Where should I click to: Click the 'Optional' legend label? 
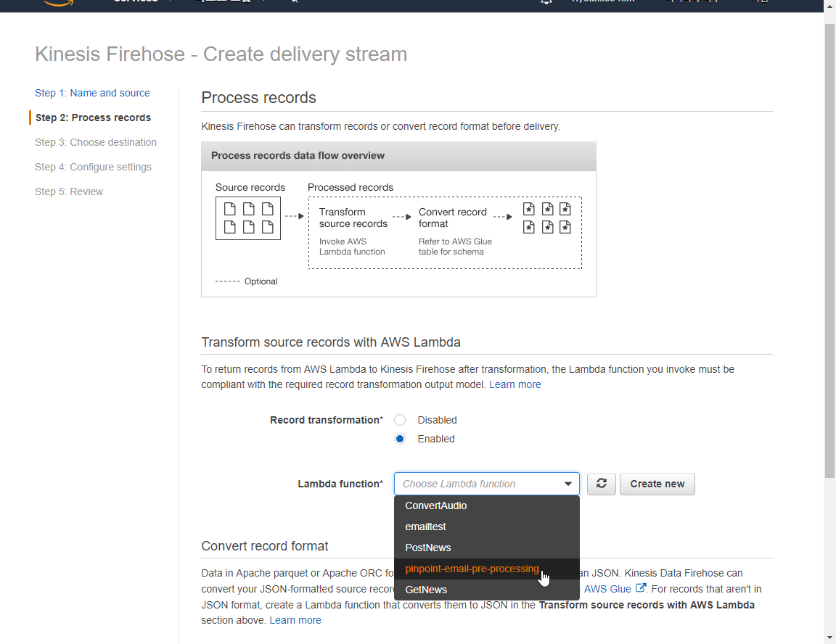point(261,281)
